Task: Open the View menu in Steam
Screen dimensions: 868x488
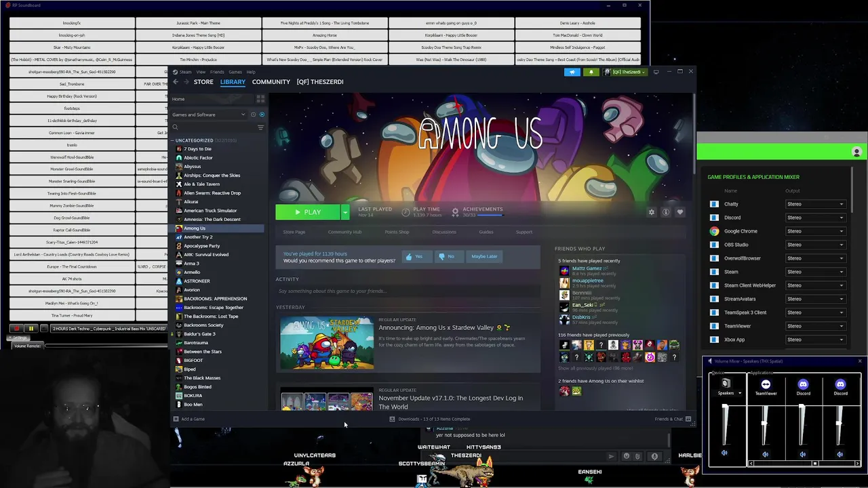Action: (201, 72)
